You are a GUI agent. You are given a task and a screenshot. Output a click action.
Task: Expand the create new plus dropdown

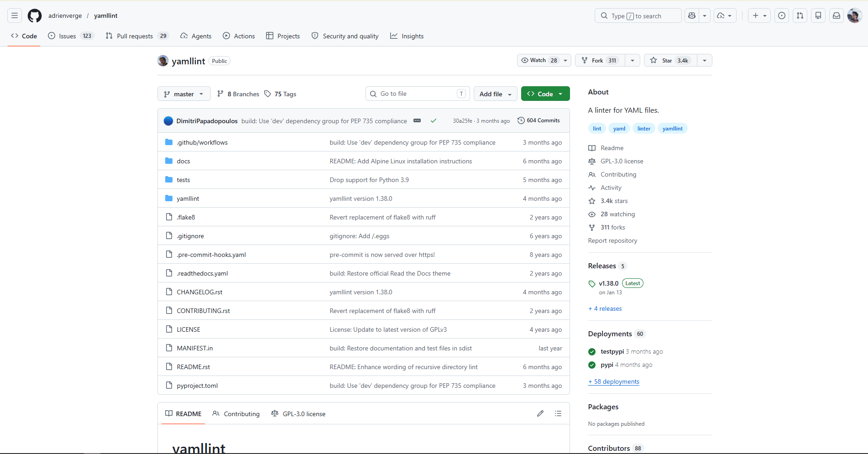759,16
